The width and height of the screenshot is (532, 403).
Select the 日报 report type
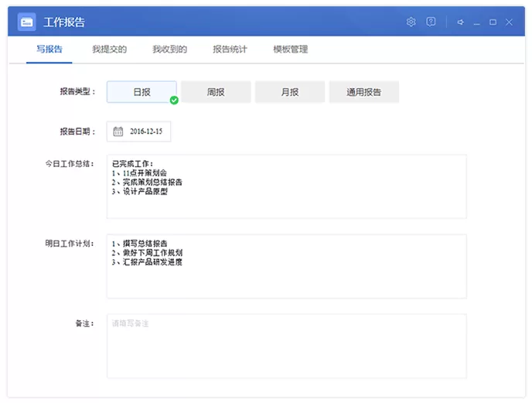[142, 92]
